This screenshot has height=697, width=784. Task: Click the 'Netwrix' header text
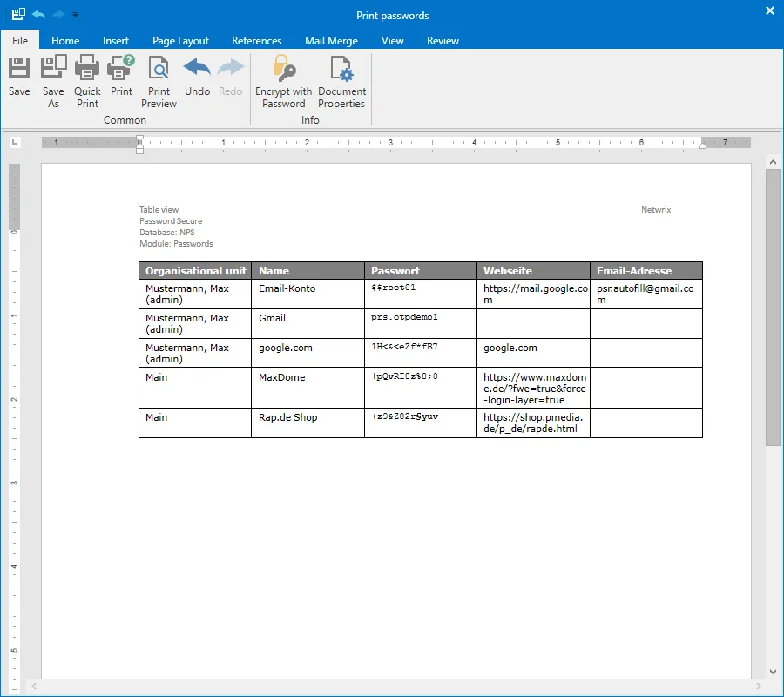tap(656, 209)
